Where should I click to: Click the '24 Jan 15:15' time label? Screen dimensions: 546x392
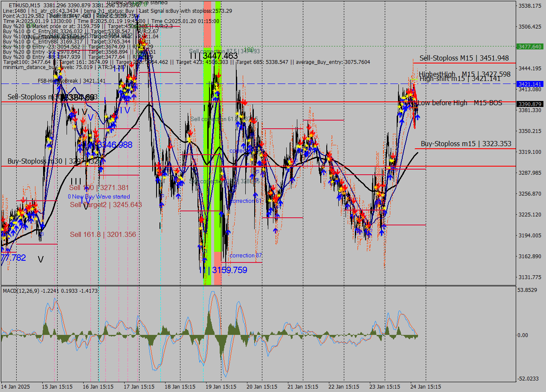click(x=426, y=387)
